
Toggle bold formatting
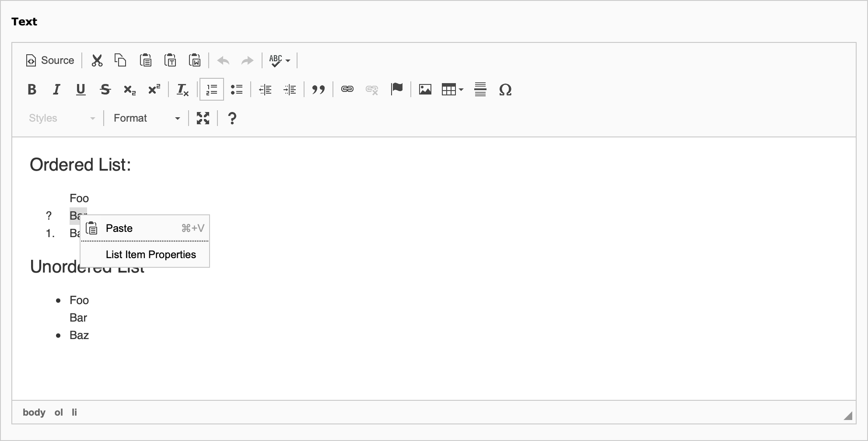(x=32, y=90)
